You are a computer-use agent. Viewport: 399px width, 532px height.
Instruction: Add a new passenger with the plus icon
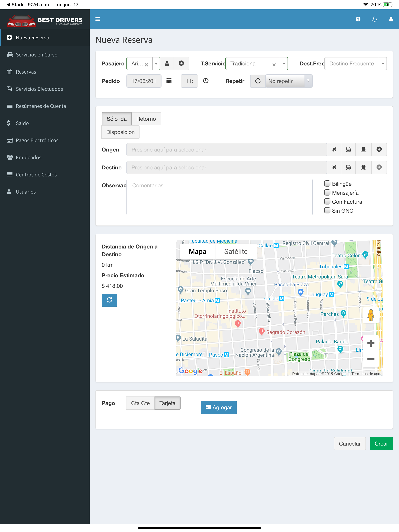click(181, 63)
